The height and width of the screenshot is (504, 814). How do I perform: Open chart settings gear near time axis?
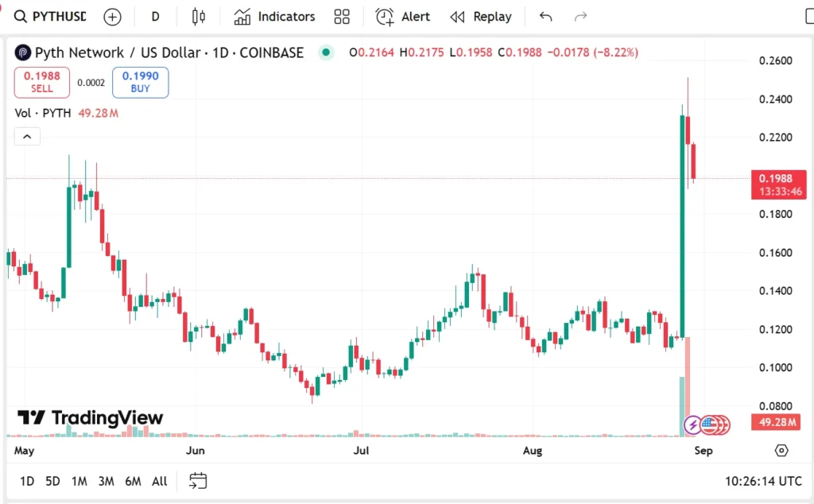[x=781, y=451]
